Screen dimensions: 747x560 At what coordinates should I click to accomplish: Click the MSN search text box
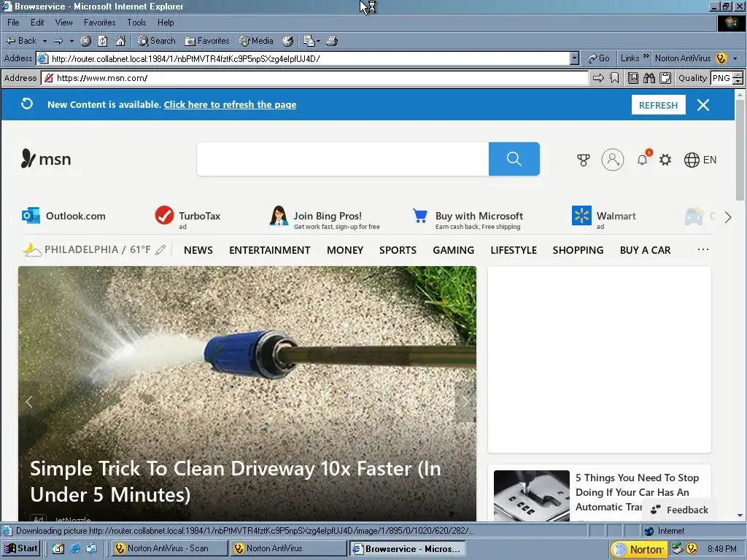343,159
